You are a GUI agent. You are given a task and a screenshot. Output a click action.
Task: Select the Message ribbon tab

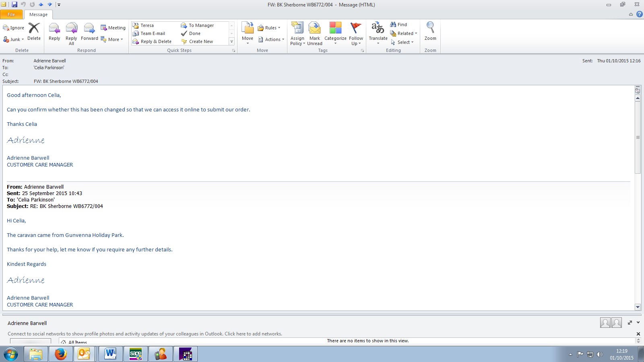coord(38,14)
